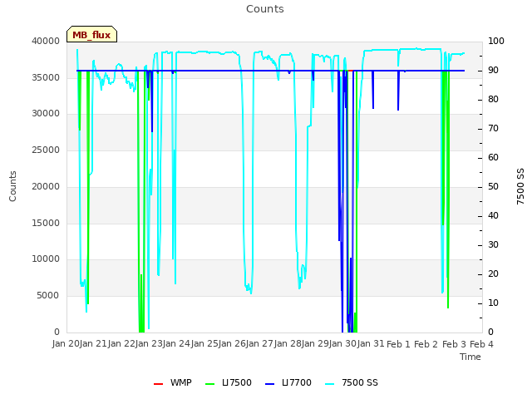Click the 40000 left axis tick label
Viewport: 532px width, 399px height.
coord(46,41)
